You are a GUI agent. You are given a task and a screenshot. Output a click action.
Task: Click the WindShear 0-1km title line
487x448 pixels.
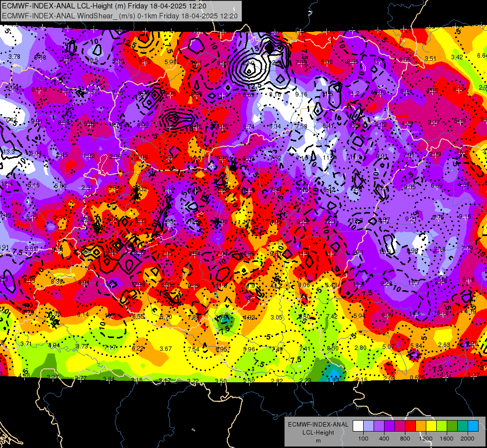click(120, 16)
